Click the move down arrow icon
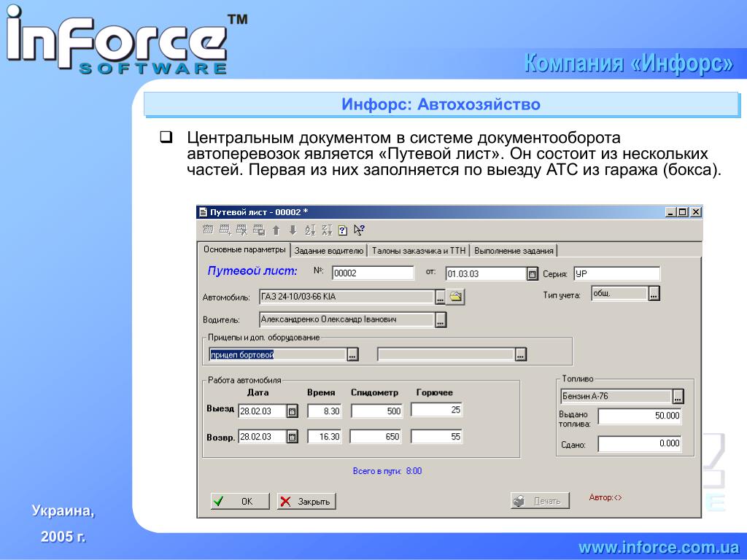The width and height of the screenshot is (747, 560). click(293, 230)
